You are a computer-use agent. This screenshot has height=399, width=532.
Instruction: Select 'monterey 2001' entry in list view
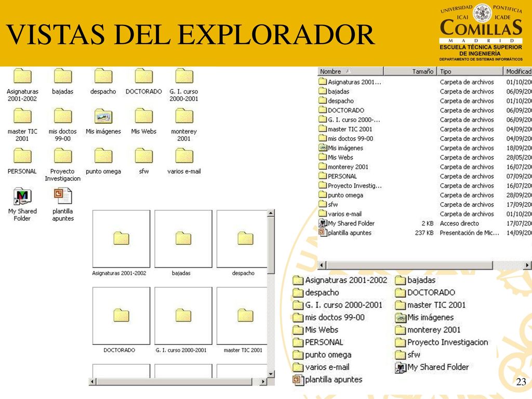click(428, 330)
